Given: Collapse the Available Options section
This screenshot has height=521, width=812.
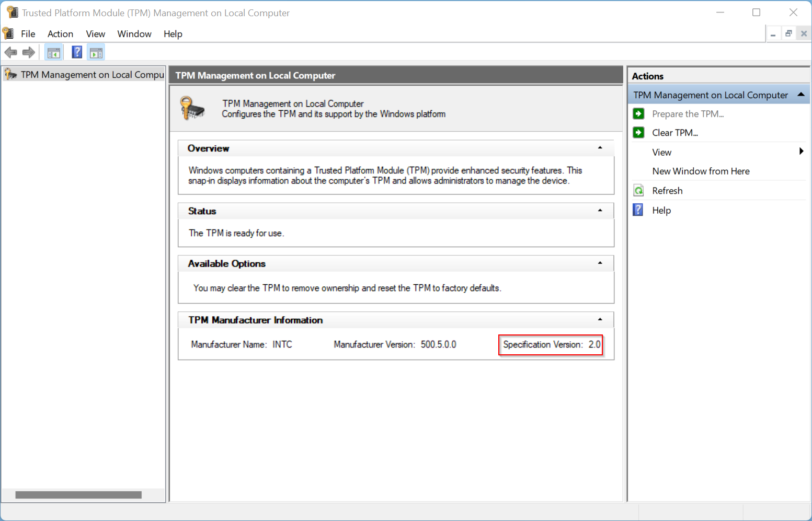Looking at the screenshot, I should point(600,263).
